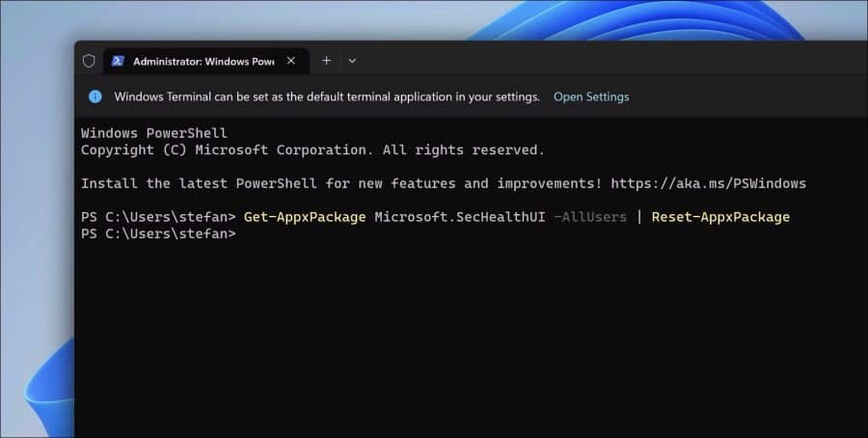Click the shield admin icon in the tab bar
Viewport: 868px width, 438px height.
[89, 61]
